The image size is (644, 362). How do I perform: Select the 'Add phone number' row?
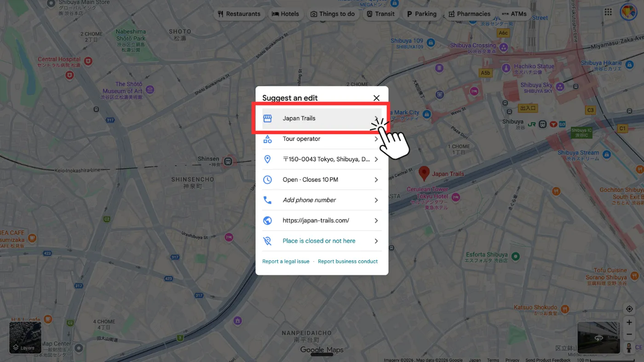[x=322, y=200]
